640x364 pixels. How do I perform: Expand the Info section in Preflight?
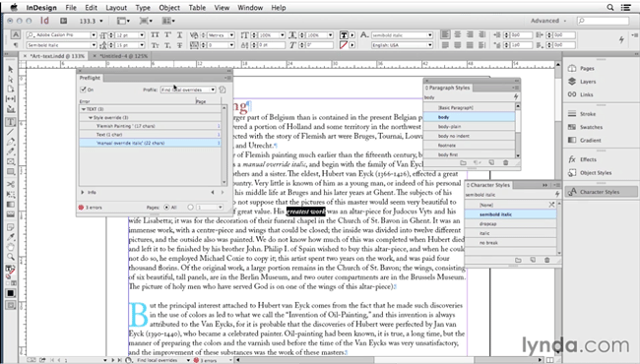coord(83,193)
